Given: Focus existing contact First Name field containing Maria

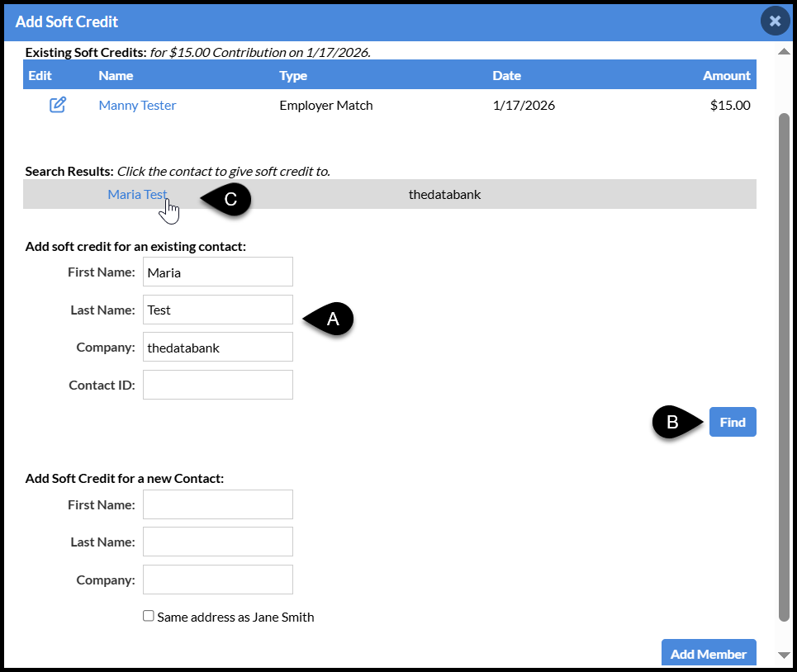Looking at the screenshot, I should 217,272.
